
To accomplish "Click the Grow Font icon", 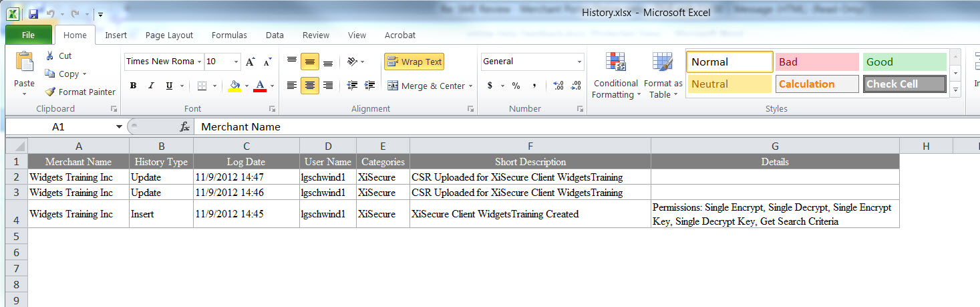I will [x=250, y=62].
